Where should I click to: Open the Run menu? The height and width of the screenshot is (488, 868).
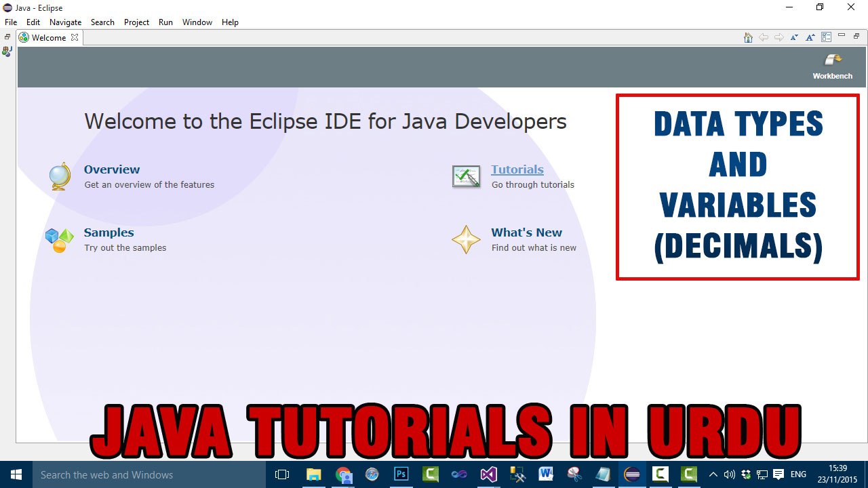(165, 22)
